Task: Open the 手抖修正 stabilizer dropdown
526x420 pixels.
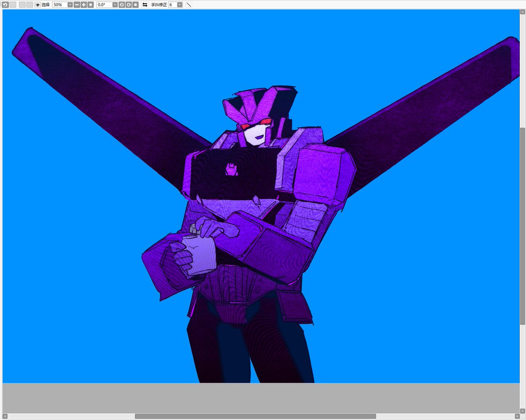Action: click(180, 4)
